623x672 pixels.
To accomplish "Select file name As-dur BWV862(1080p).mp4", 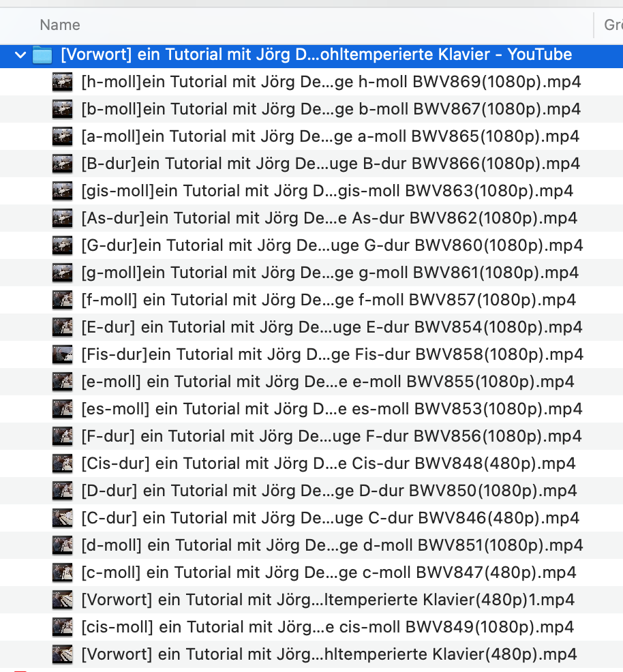I will pyautogui.click(x=329, y=218).
